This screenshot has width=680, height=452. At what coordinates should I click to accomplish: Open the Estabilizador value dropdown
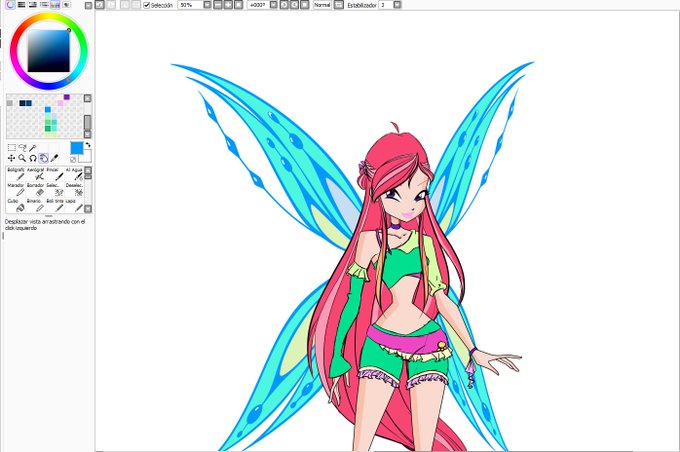(397, 5)
